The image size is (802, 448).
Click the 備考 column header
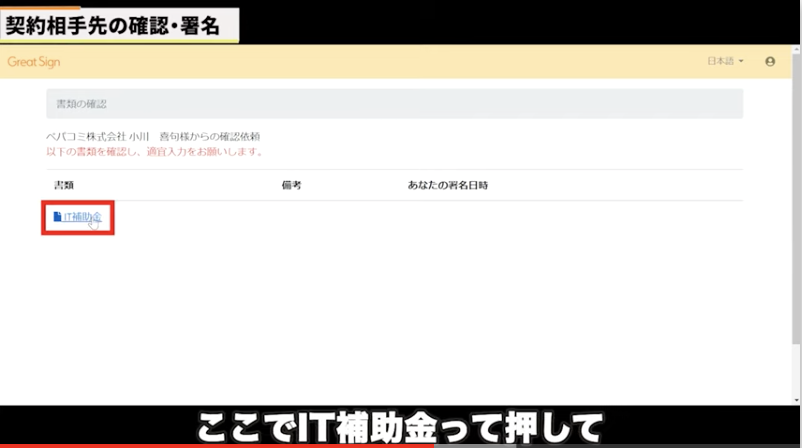pyautogui.click(x=292, y=186)
